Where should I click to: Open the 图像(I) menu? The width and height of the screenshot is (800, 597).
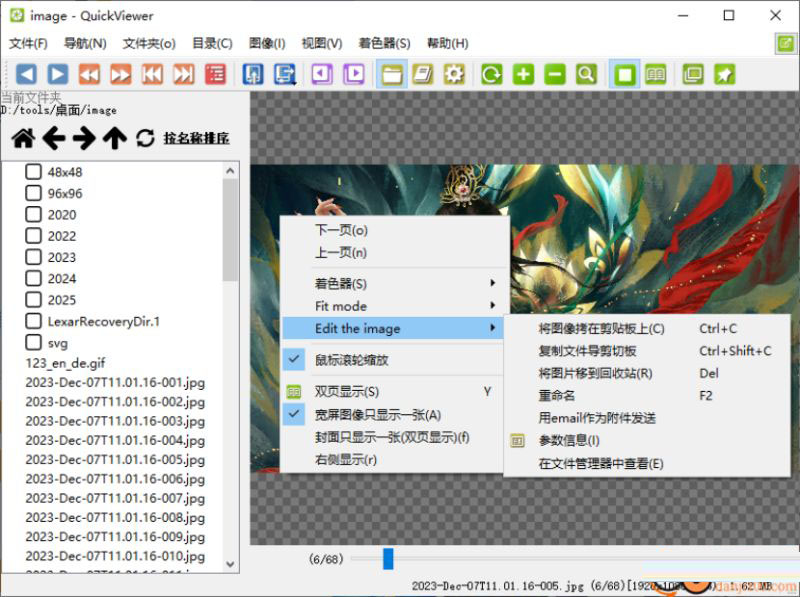pos(267,43)
